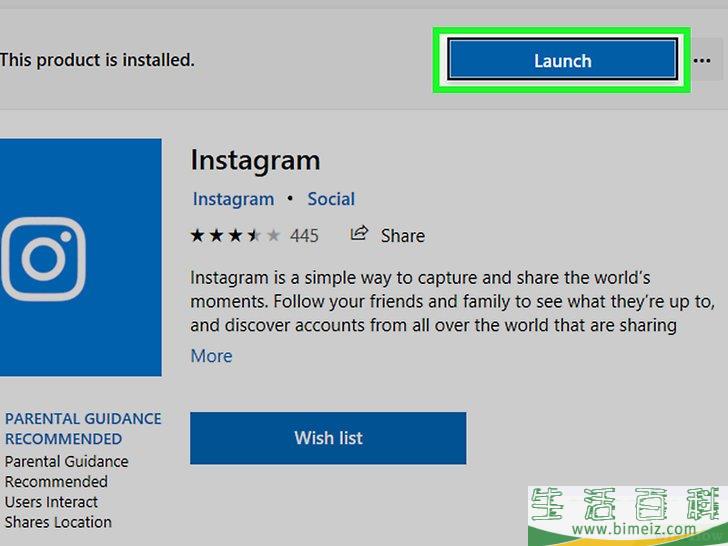Open the more options ellipsis menu
Image resolution: width=728 pixels, height=546 pixels.
click(702, 60)
